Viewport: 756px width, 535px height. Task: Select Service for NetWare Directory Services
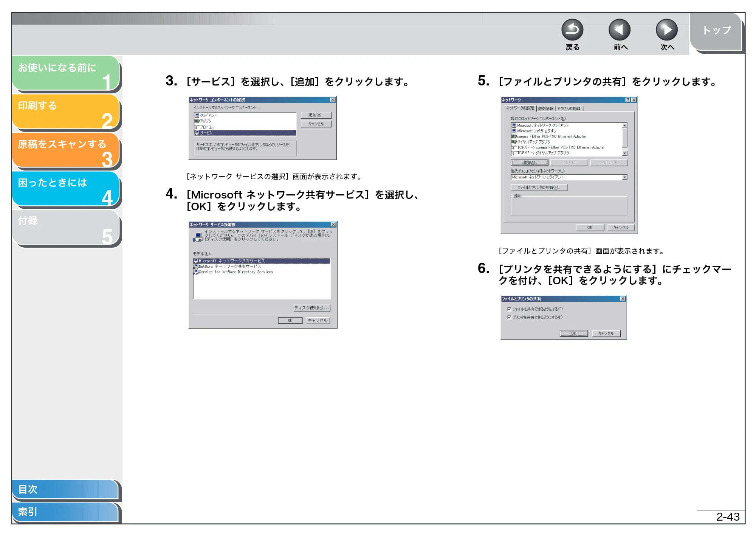coord(262,272)
